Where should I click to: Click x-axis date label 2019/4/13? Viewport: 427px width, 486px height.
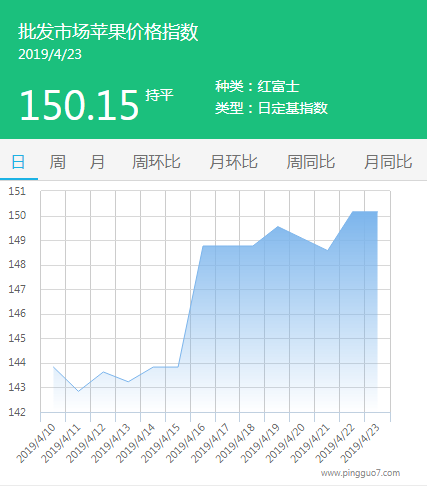click(x=111, y=443)
